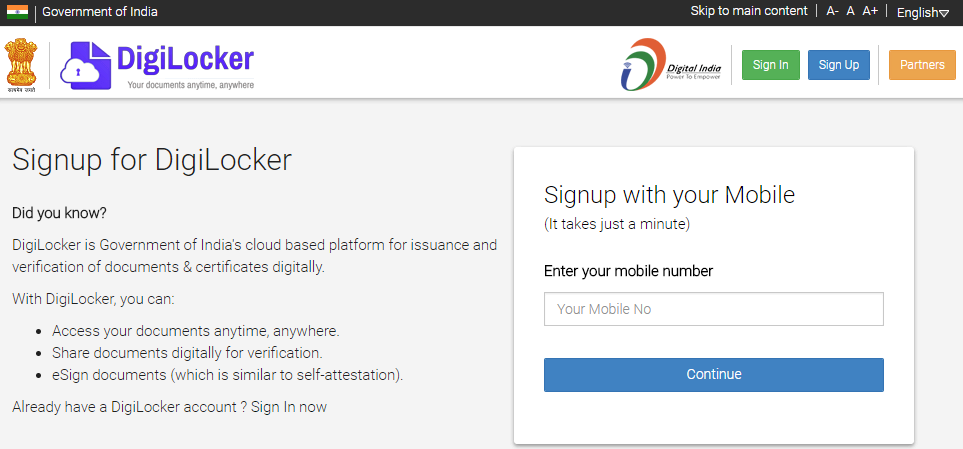Click the Access your documents anytime bullet
Screen dimensions: 963x449
[x=195, y=331]
